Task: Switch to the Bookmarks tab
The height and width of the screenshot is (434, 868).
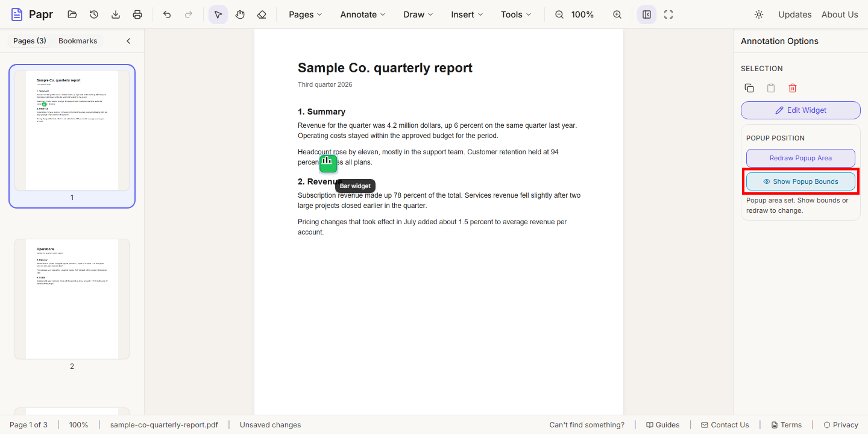Action: (78, 41)
